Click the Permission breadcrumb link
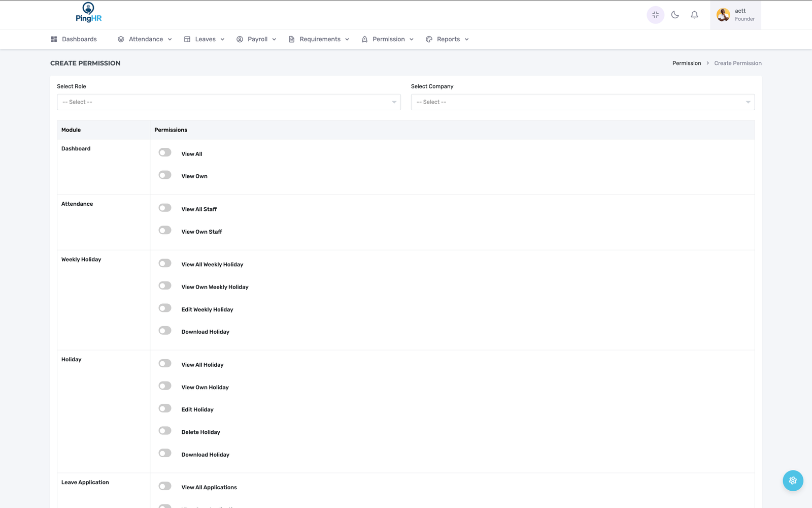812x508 pixels. 686,63
